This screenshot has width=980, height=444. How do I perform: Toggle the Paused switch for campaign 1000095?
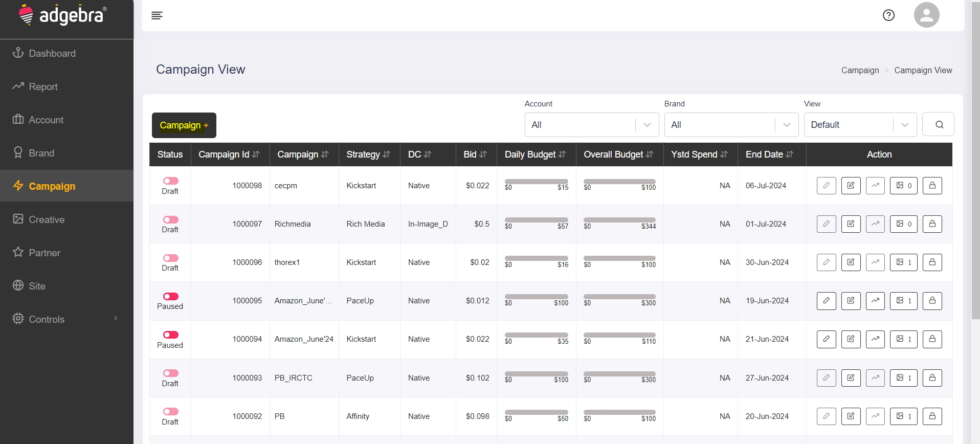tap(170, 297)
